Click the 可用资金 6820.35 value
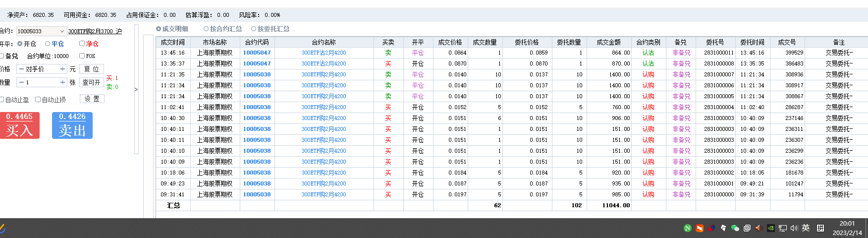This screenshot has height=238, width=868. (x=106, y=15)
